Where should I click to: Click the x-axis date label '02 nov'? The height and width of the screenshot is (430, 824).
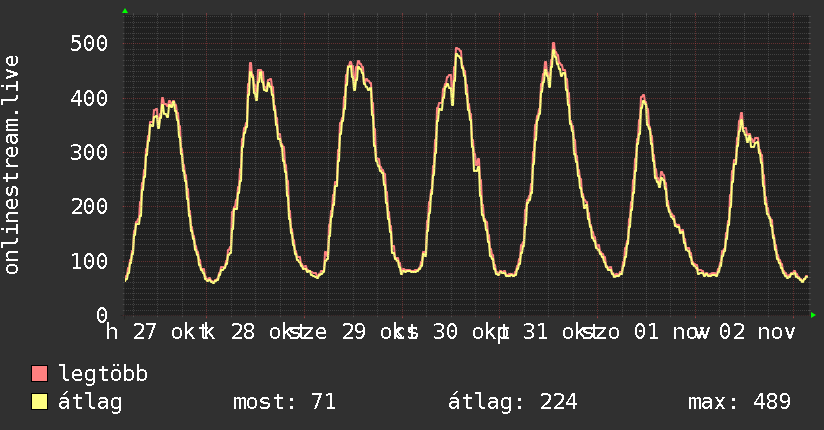click(757, 332)
